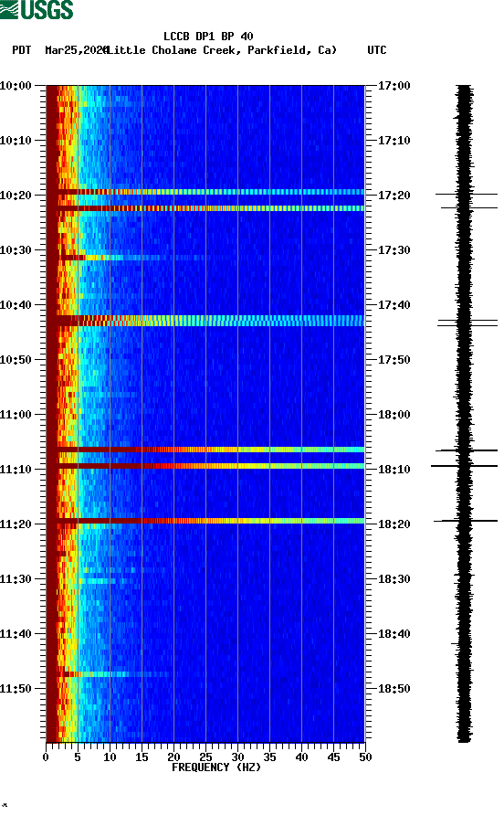Click the '30' frequency axis label
The height and width of the screenshot is (815, 504).
point(237,757)
